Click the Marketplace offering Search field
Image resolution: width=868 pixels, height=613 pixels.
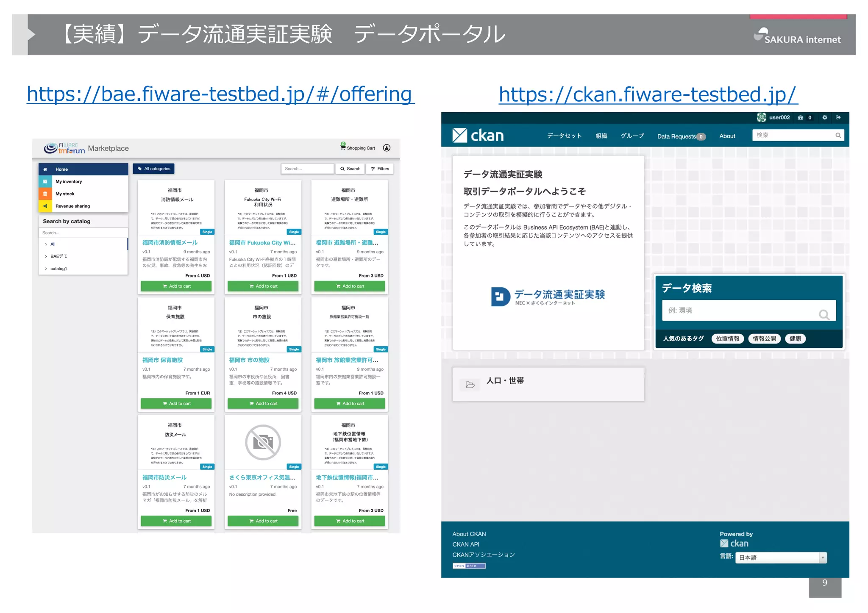point(307,169)
